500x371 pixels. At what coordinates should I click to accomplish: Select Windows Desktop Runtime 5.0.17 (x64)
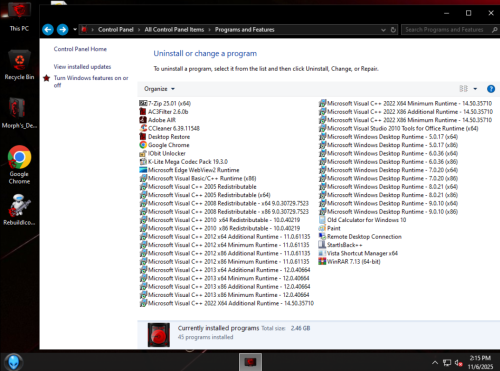point(388,137)
